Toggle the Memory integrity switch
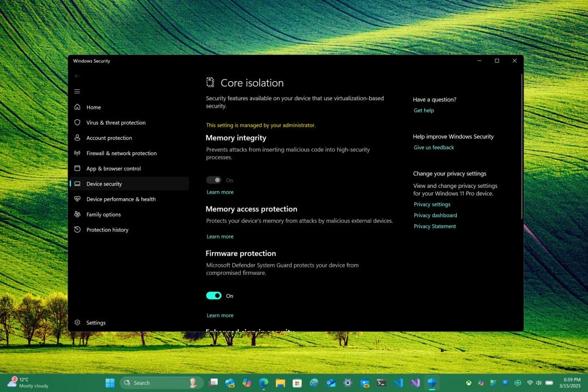The height and width of the screenshot is (392, 588). pos(214,180)
